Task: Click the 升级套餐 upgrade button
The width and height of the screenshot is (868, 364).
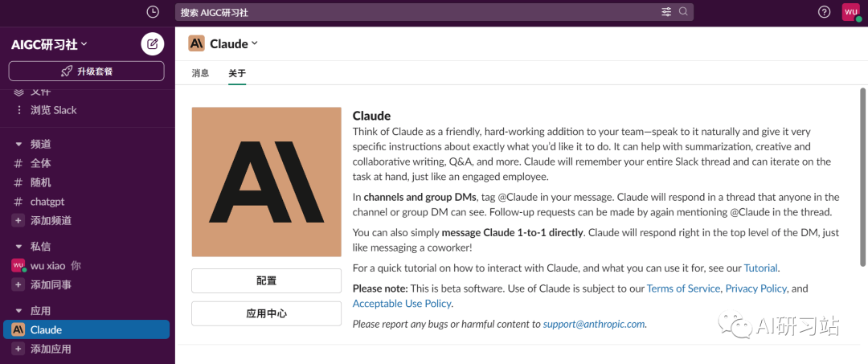Action: click(x=86, y=72)
